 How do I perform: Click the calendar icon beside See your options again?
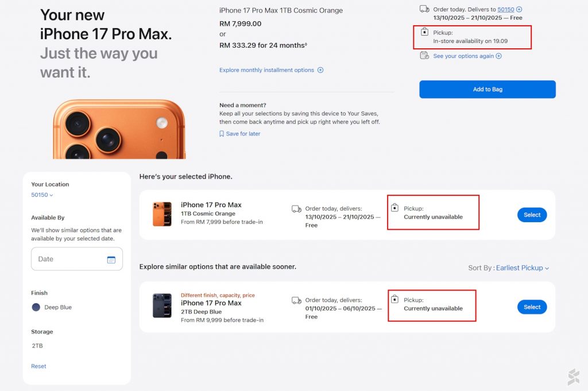pyautogui.click(x=424, y=56)
